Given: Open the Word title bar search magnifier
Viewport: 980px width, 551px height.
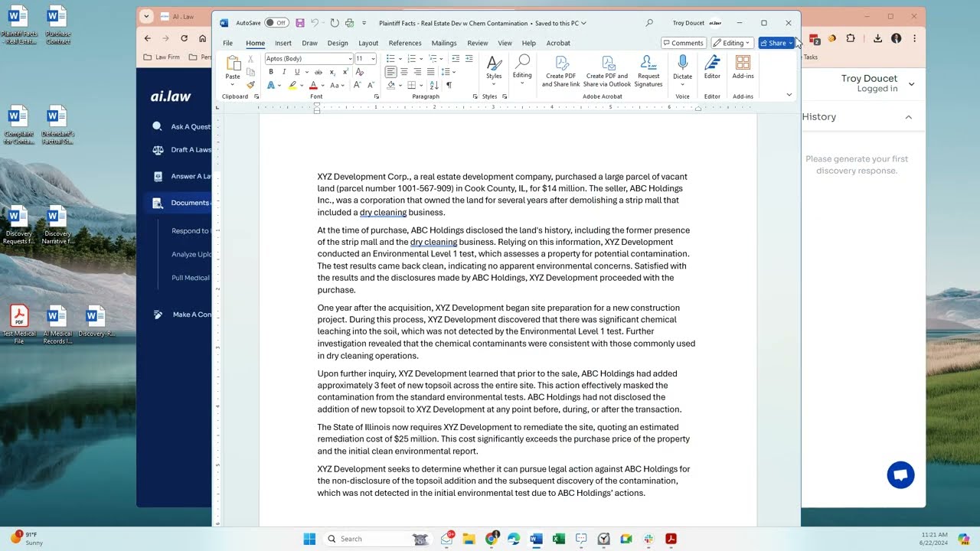Looking at the screenshot, I should (649, 23).
